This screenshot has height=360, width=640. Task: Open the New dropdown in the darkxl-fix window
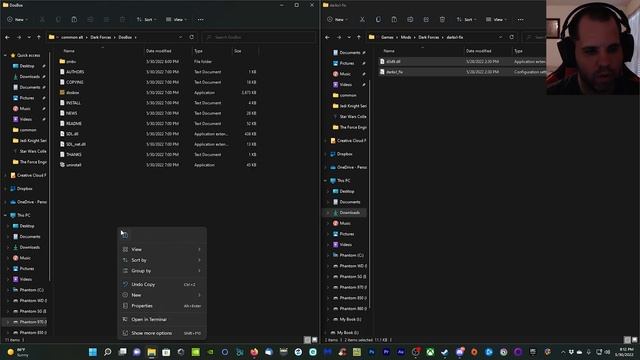pos(337,20)
